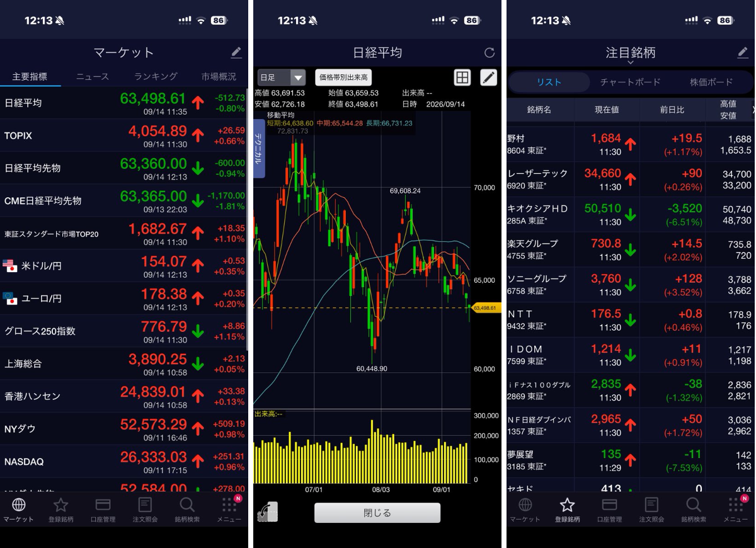Image resolution: width=756 pixels, height=548 pixels.
Task: Open the 香港ハンセン row
Action: coord(124,396)
